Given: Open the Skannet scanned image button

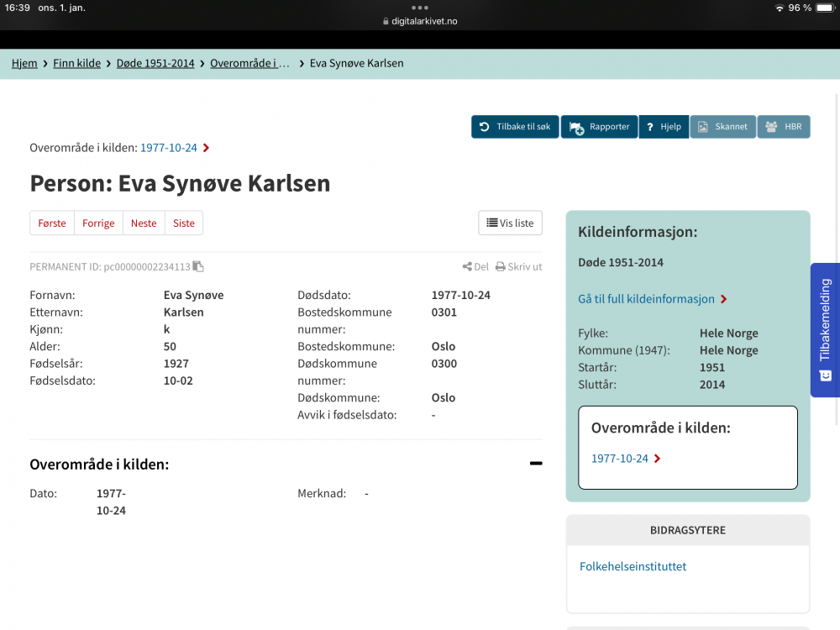Looking at the screenshot, I should [722, 127].
